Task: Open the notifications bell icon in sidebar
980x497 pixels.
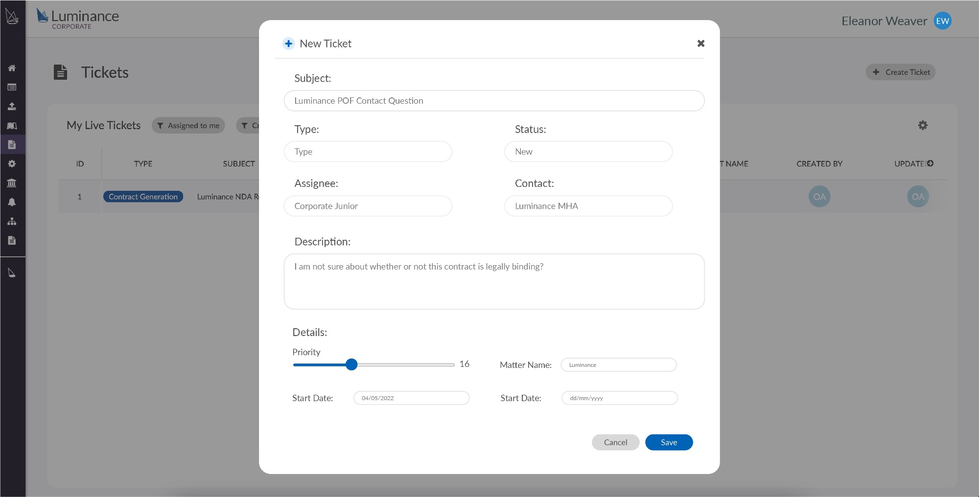Action: click(12, 202)
